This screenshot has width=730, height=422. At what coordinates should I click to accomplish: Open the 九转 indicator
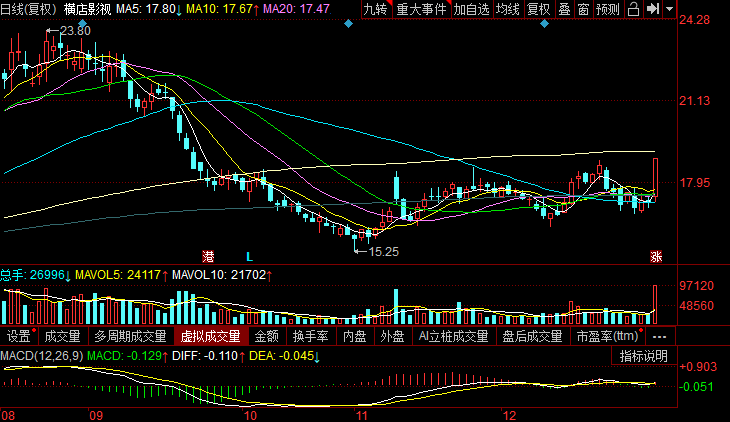pos(375,9)
